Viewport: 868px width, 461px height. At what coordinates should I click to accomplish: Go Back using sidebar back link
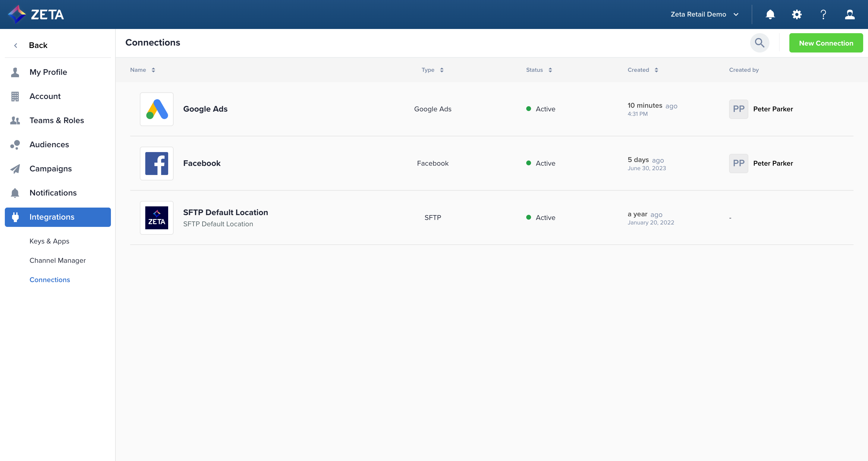pos(38,45)
